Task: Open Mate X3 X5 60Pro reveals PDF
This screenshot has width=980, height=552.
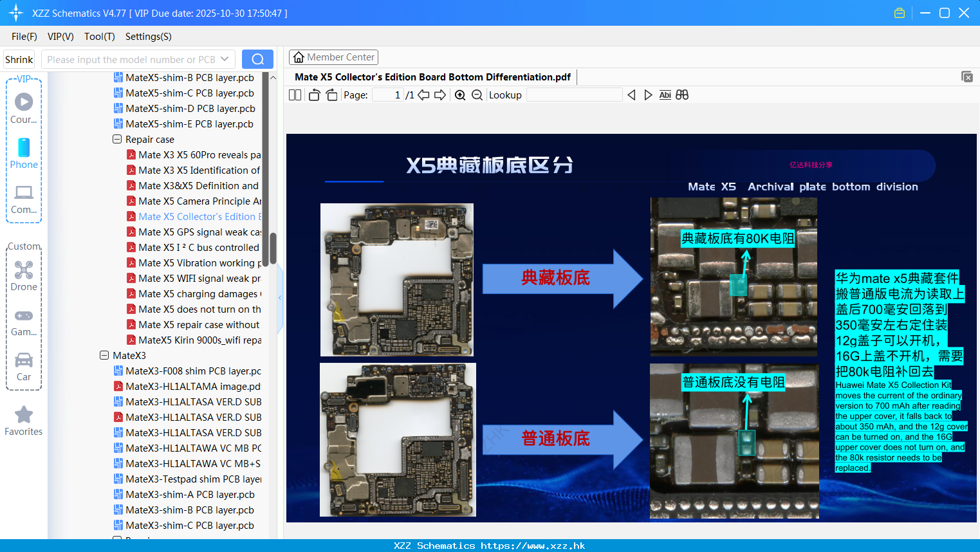Action: point(194,154)
